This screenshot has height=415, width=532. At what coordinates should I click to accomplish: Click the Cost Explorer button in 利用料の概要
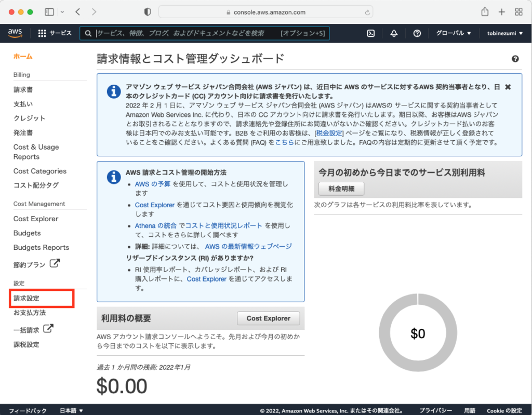(x=269, y=318)
